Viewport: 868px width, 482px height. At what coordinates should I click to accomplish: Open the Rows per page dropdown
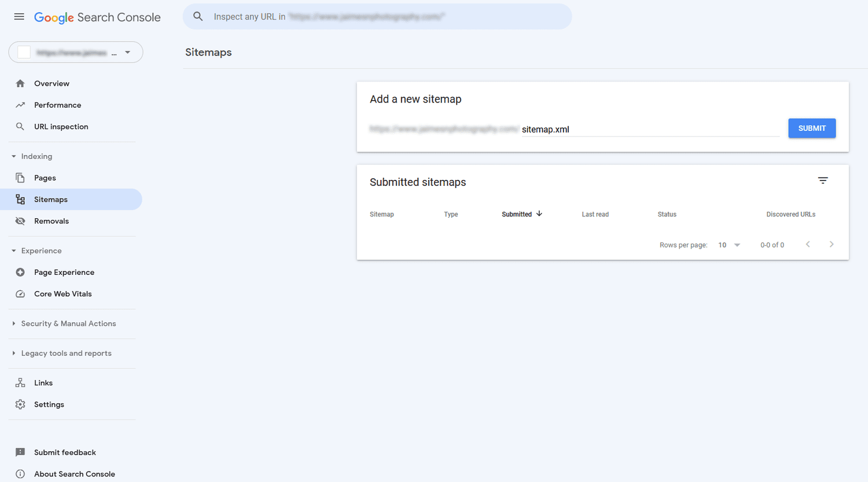tap(729, 245)
